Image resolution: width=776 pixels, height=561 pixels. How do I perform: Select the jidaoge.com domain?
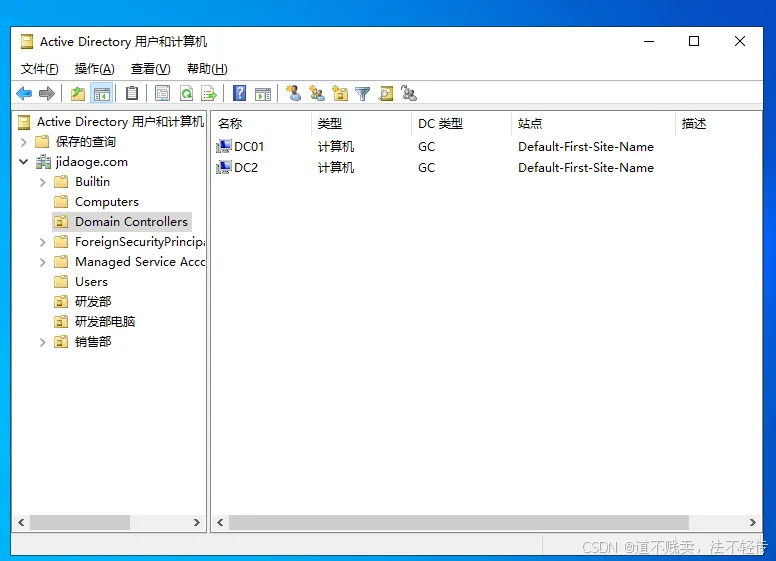pyautogui.click(x=92, y=162)
